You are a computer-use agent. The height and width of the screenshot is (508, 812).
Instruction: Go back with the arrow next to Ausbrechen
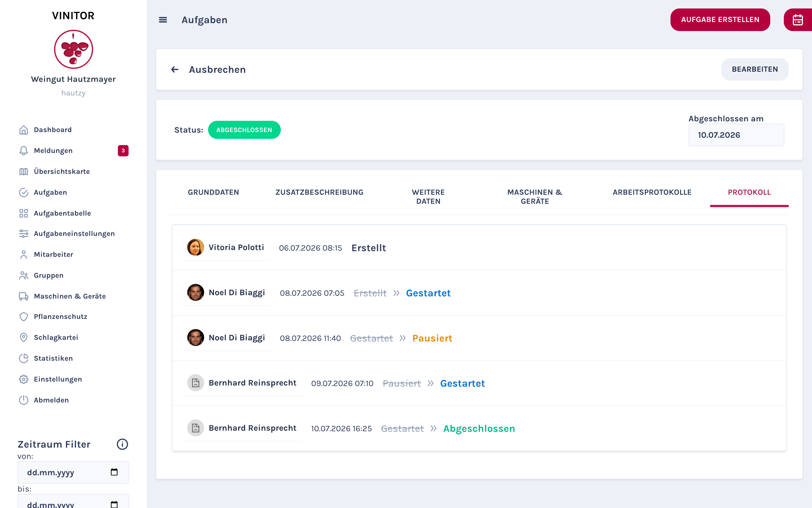click(x=175, y=69)
